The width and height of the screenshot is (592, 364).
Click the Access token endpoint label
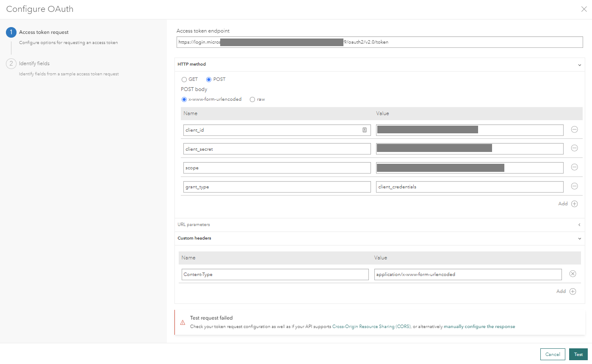tap(203, 31)
